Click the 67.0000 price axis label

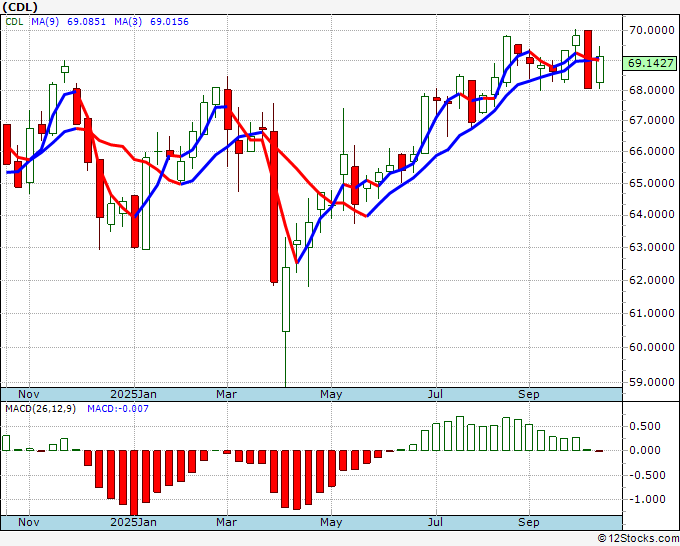651,121
